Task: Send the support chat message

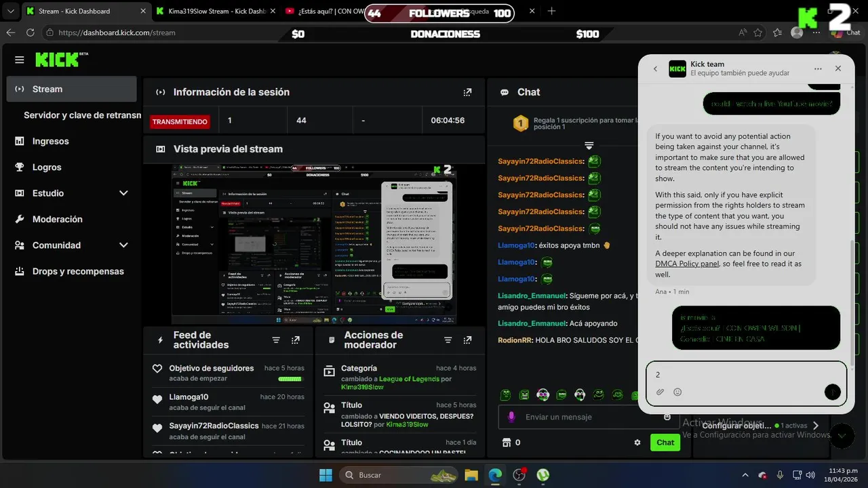Action: (832, 392)
